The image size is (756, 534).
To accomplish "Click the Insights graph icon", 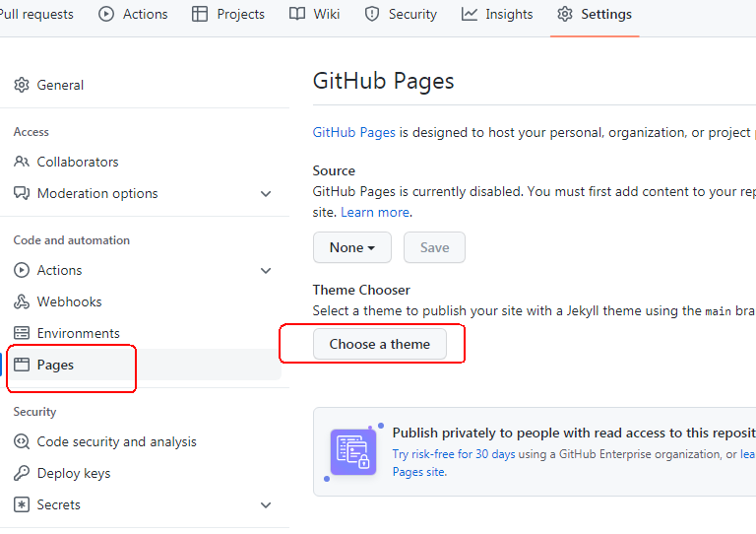I will pyautogui.click(x=470, y=14).
